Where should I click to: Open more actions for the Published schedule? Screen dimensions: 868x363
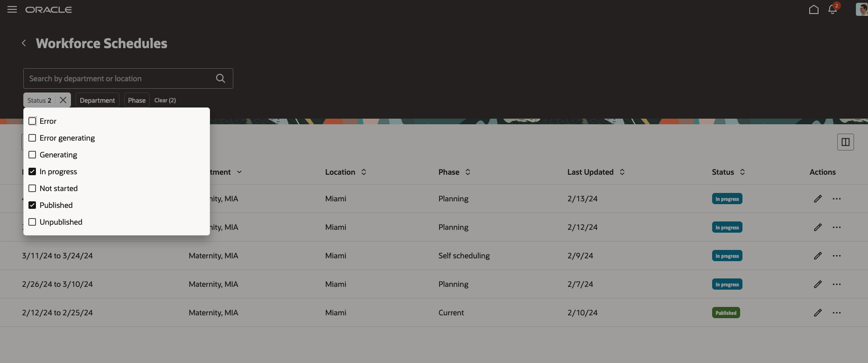(836, 313)
